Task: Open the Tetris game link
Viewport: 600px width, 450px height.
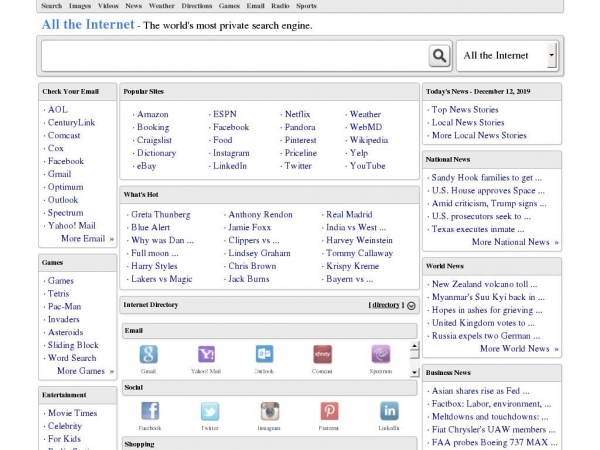Action: click(59, 294)
